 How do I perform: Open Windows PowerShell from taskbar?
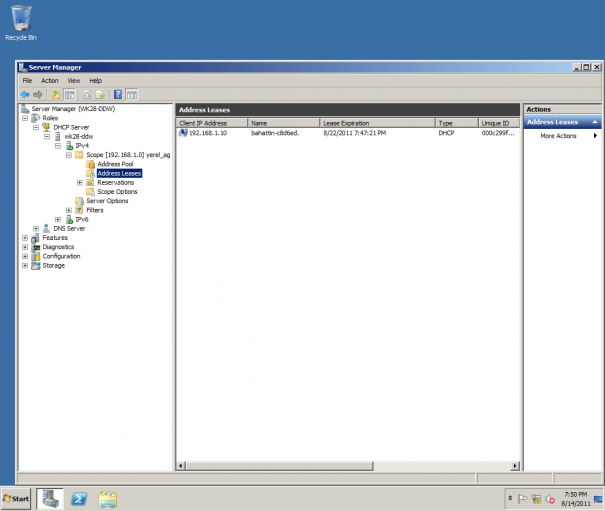79,499
